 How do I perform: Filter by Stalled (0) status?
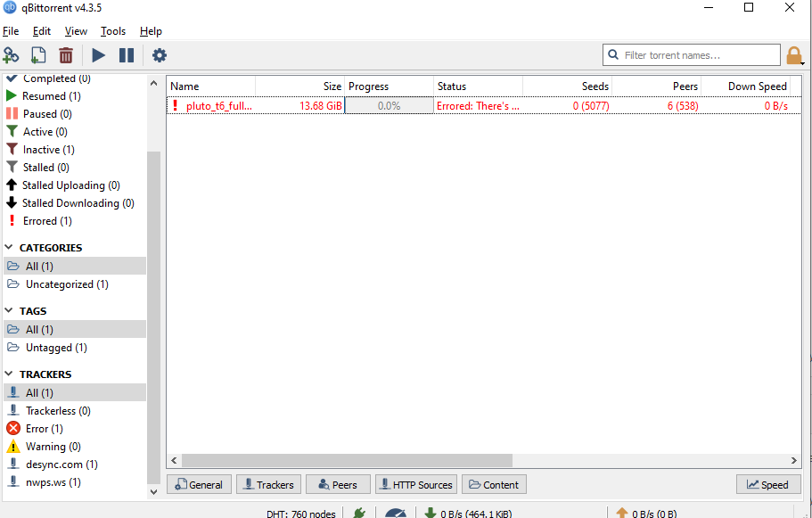click(x=37, y=168)
